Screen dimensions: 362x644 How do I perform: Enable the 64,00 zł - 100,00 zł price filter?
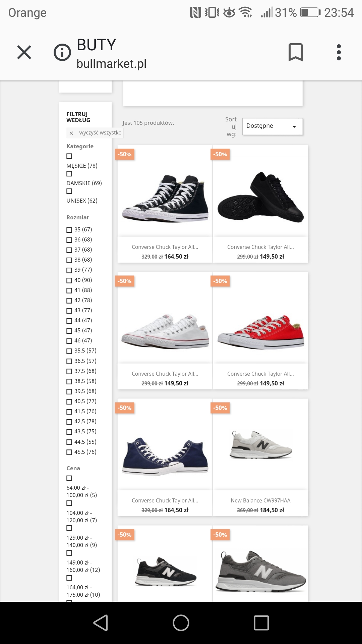[69, 478]
